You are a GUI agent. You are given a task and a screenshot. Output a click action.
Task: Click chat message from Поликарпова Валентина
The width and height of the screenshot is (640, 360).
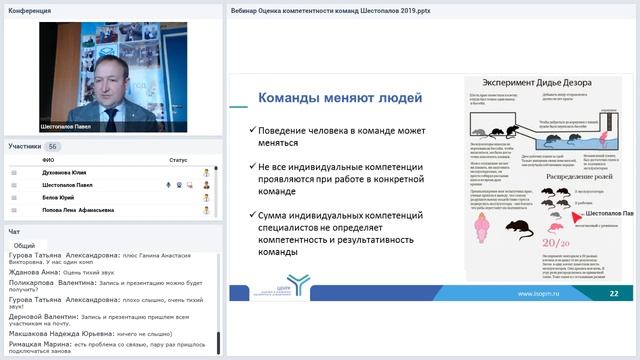tap(106, 286)
